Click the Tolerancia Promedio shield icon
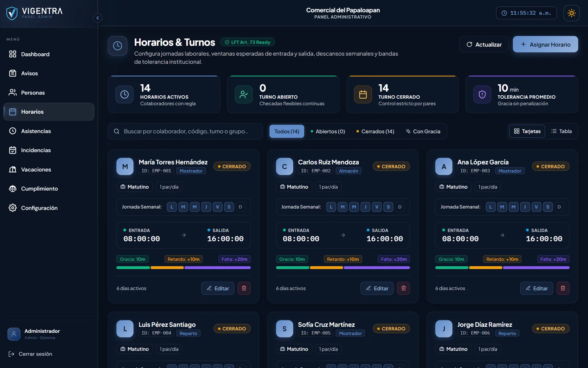 pos(482,95)
